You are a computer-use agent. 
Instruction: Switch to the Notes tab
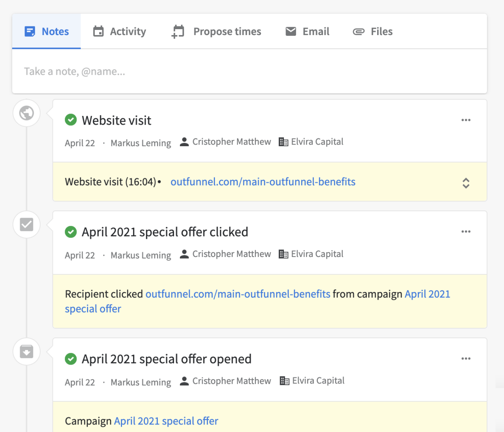(x=46, y=31)
